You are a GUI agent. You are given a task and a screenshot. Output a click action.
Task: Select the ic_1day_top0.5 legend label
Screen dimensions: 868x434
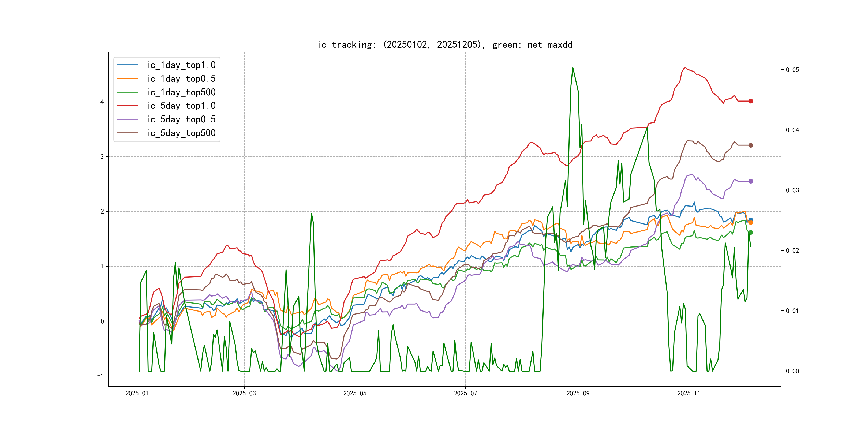(x=181, y=78)
